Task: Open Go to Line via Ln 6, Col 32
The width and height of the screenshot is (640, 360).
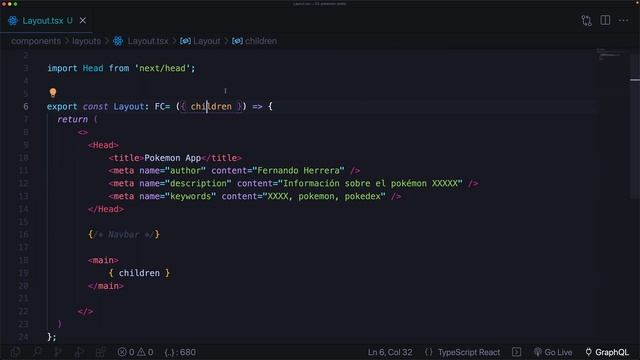Action: (390, 352)
